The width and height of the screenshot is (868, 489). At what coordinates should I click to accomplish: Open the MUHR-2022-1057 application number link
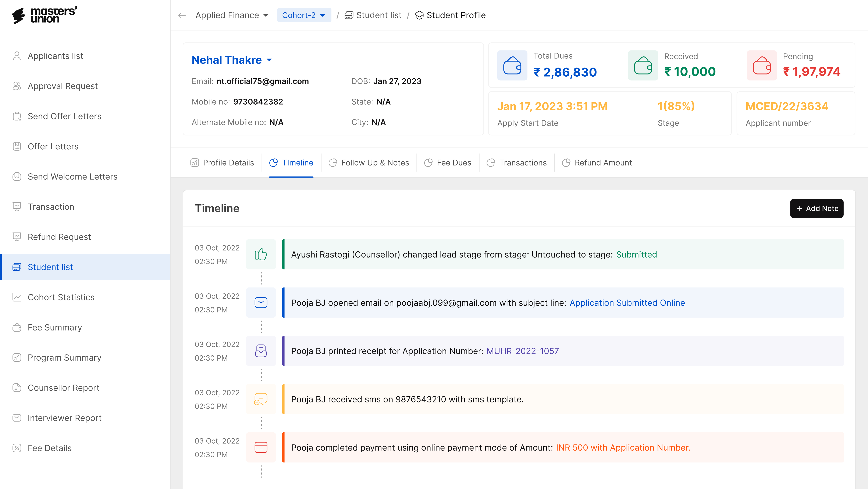[x=522, y=351]
